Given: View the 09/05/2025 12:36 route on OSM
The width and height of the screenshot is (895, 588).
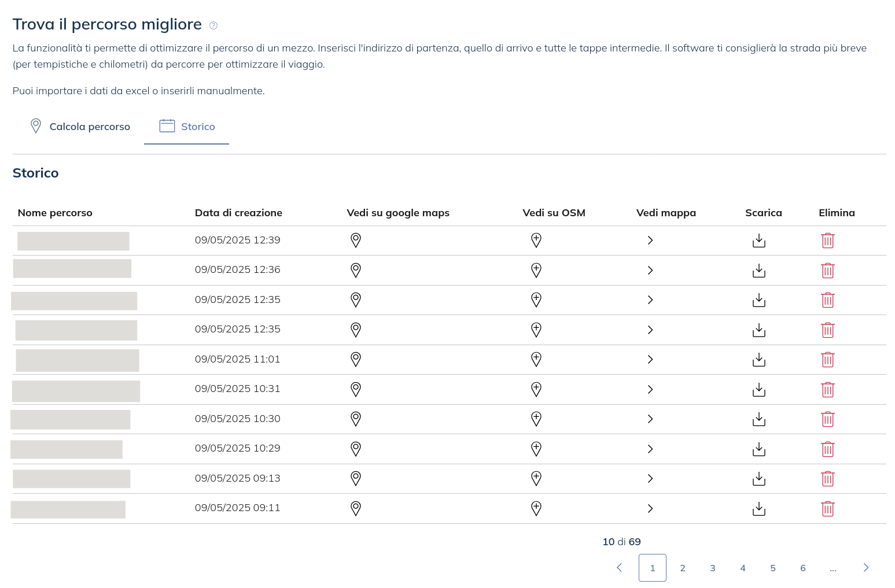Looking at the screenshot, I should 536,270.
